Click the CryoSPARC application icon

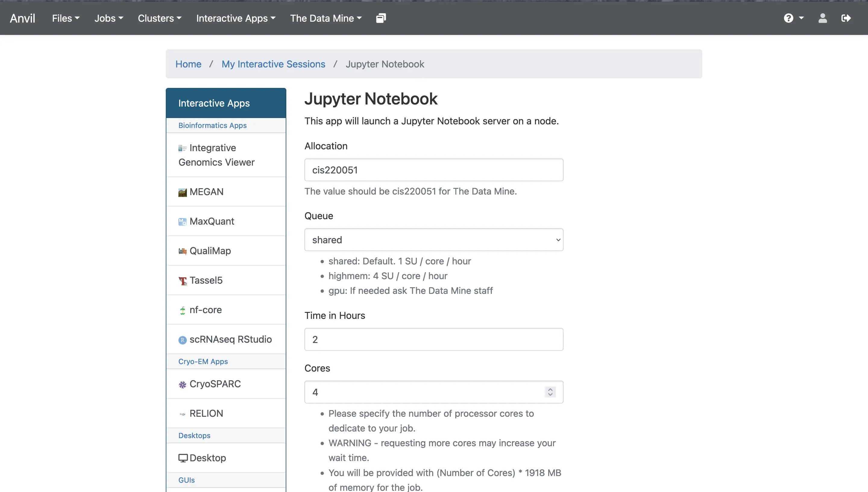(x=182, y=384)
